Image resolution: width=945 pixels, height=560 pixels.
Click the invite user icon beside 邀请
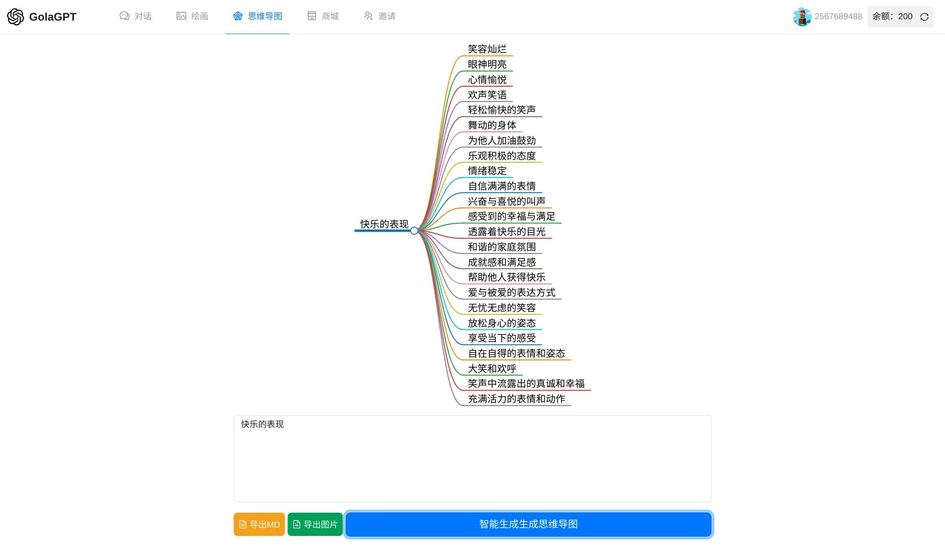pos(368,16)
